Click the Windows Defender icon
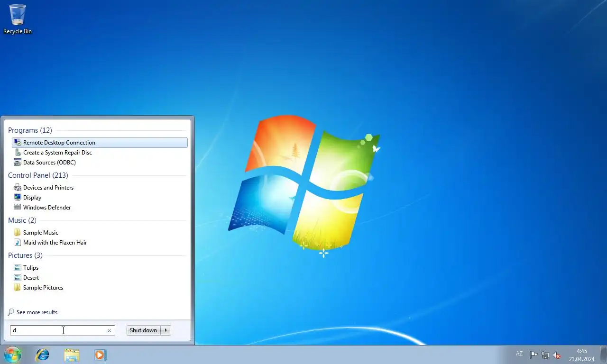This screenshot has width=607, height=364. click(x=18, y=208)
